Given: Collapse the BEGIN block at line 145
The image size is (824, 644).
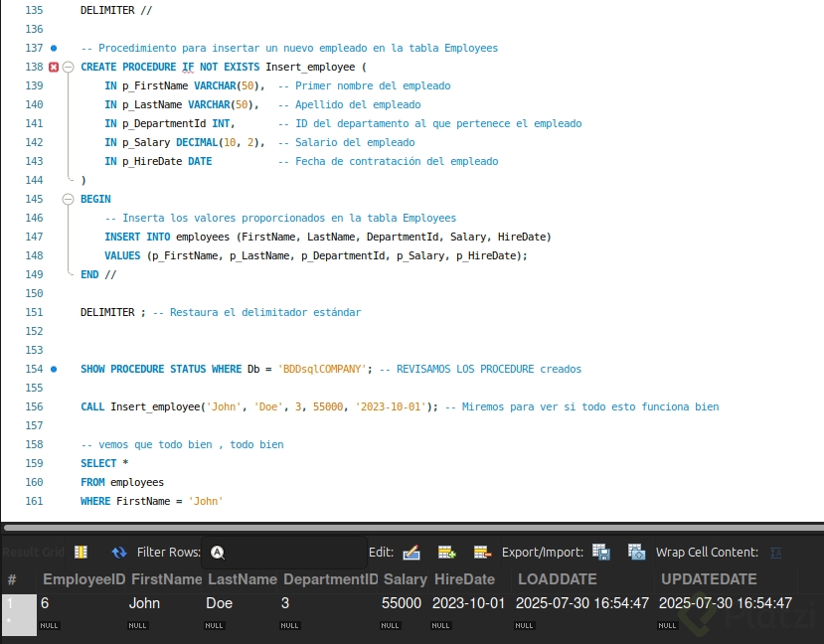Looking at the screenshot, I should [69, 199].
